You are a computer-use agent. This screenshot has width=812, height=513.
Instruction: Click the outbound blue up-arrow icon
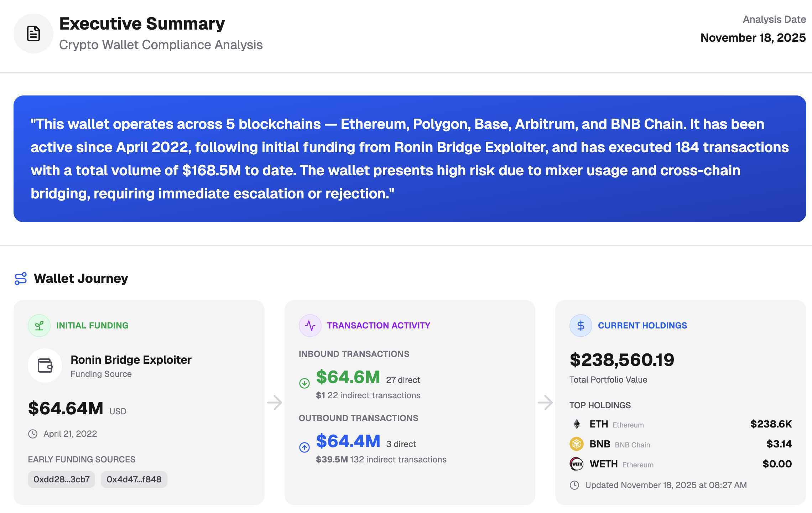304,447
